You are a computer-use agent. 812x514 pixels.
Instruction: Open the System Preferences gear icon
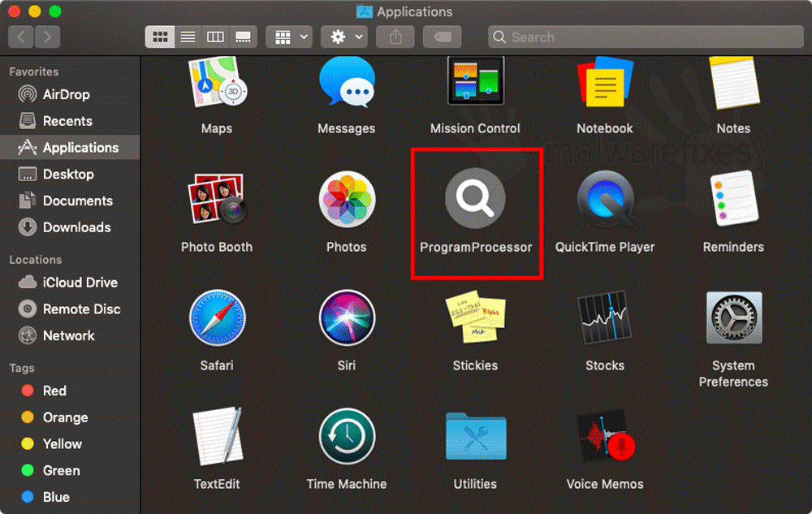(x=734, y=317)
